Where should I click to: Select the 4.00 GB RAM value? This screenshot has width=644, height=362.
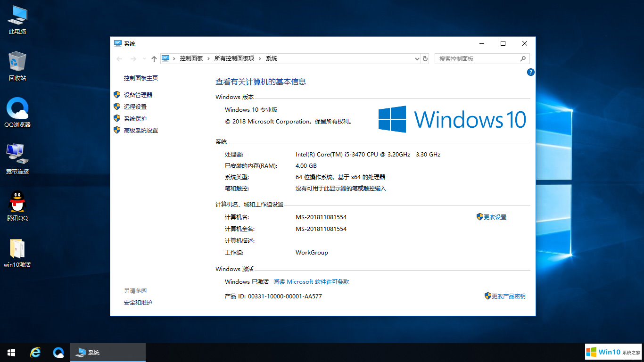click(306, 165)
